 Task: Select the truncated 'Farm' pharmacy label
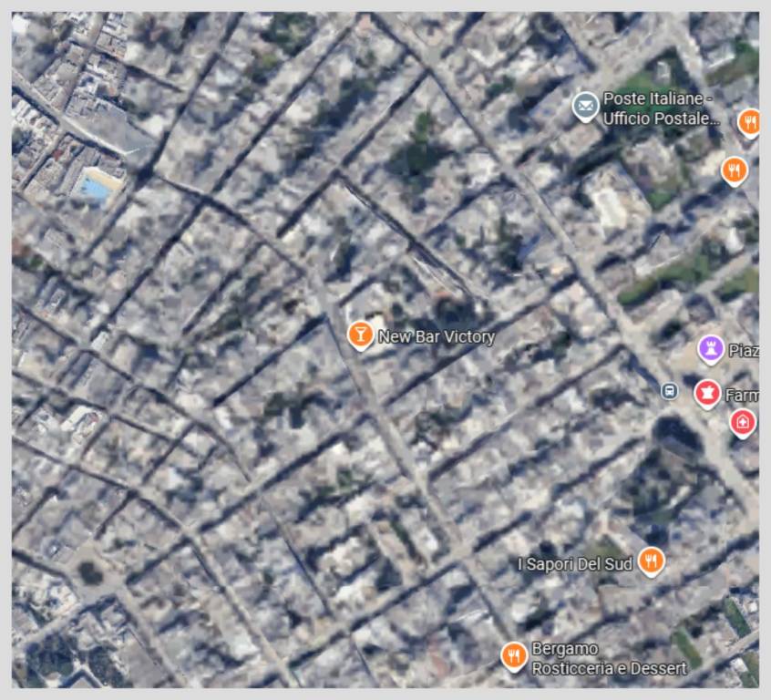tap(741, 396)
